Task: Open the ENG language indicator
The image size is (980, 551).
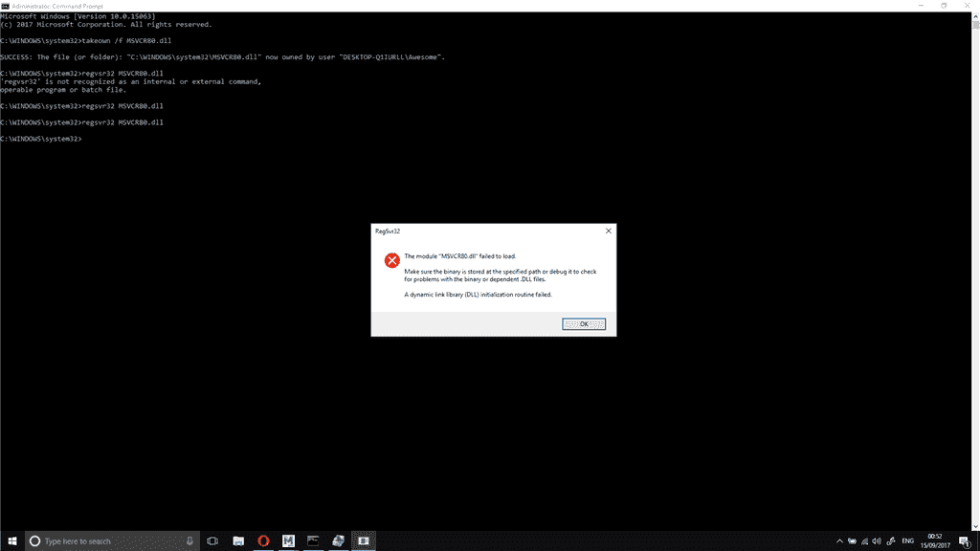Action: pos(908,541)
